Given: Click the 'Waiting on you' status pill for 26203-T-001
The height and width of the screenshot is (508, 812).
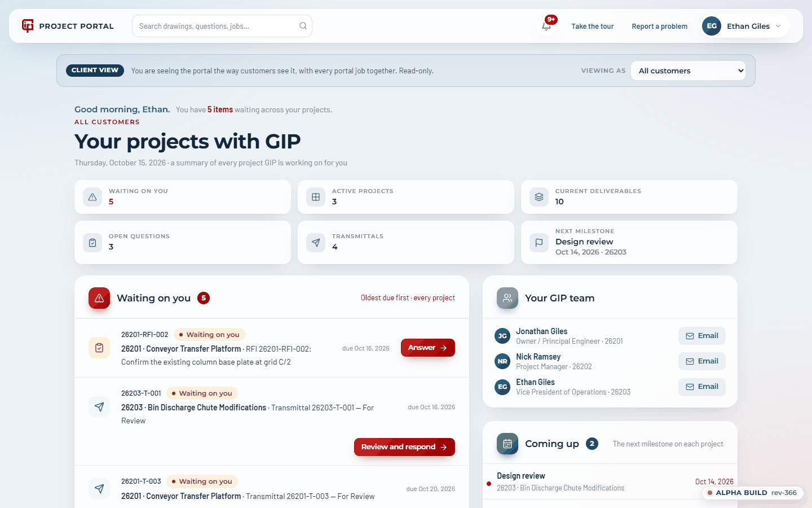Looking at the screenshot, I should (x=202, y=393).
